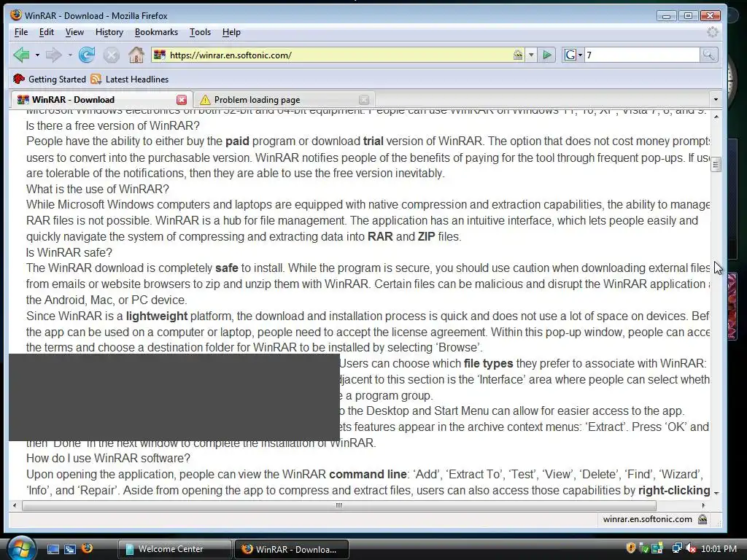Open the History menu

point(109,32)
